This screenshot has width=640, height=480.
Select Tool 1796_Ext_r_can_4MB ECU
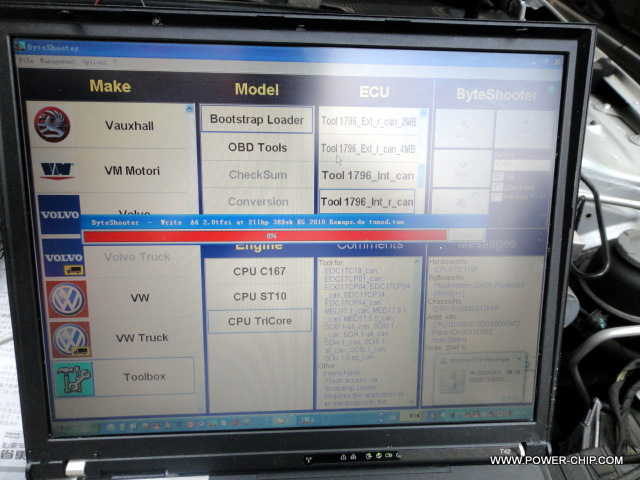pos(368,149)
